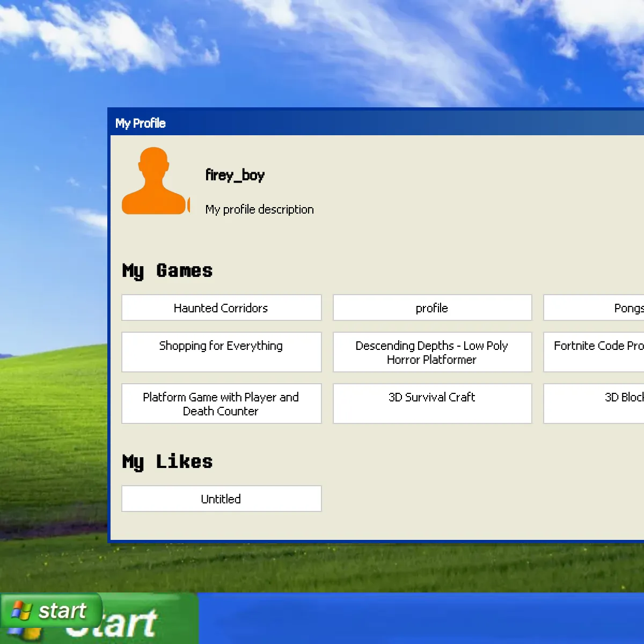The height and width of the screenshot is (644, 644).
Task: Open the Haunted Corridors game
Action: 222,308
